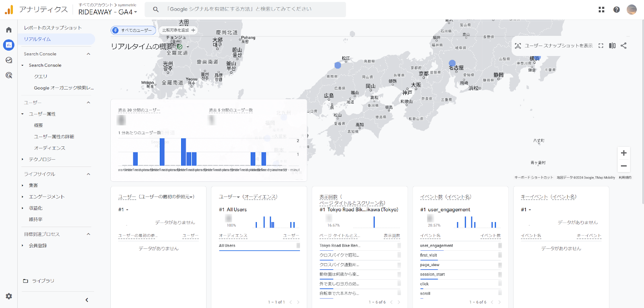Viewport: 644px width, 308px height.
Task: Open the リアルタイムの概要 title dropdown arrow
Action: 188,47
